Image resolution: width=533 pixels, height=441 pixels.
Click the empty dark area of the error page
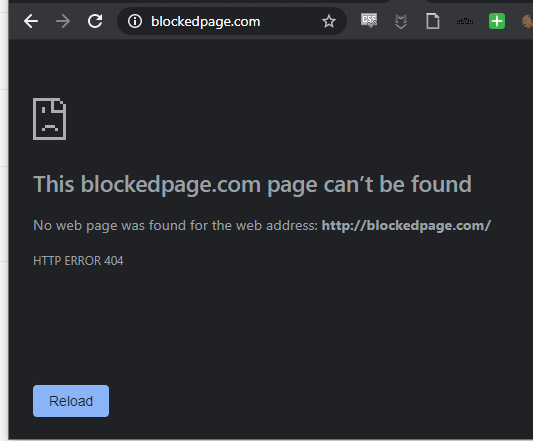point(306,323)
